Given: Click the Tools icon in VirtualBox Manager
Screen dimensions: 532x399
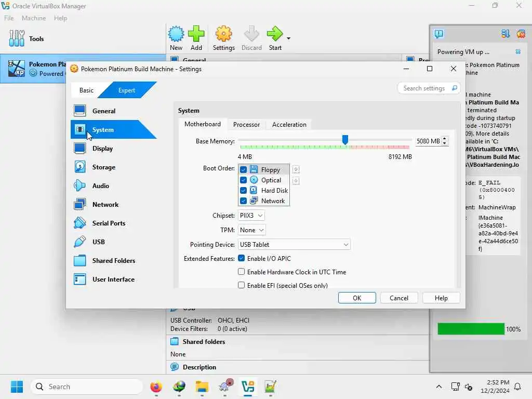Looking at the screenshot, I should [17, 38].
